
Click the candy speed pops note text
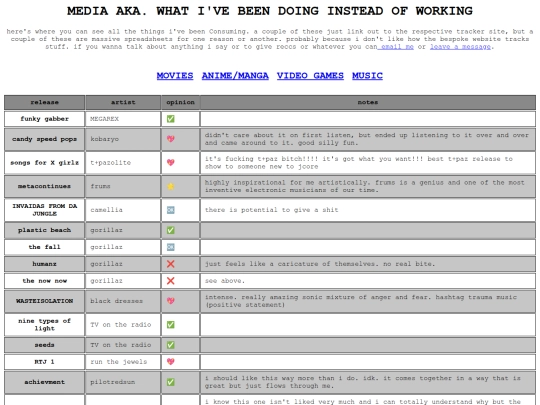[x=367, y=139]
